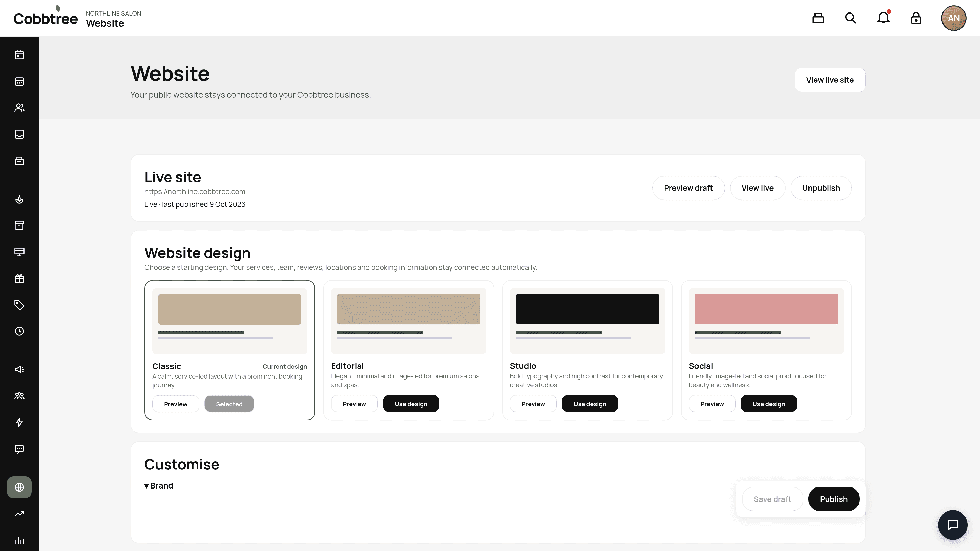This screenshot has height=551, width=980.
Task: Click the Editorial design thumbnail
Action: (409, 321)
